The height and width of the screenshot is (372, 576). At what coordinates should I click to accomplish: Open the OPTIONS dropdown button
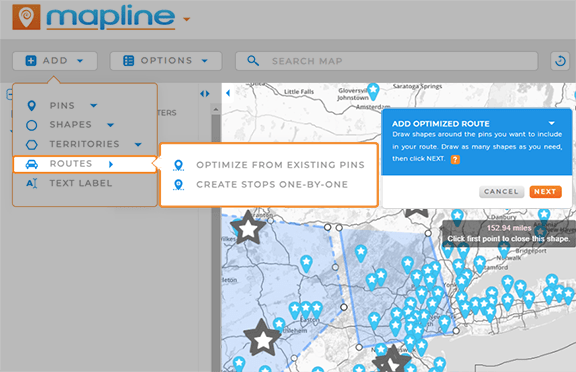[x=166, y=61]
